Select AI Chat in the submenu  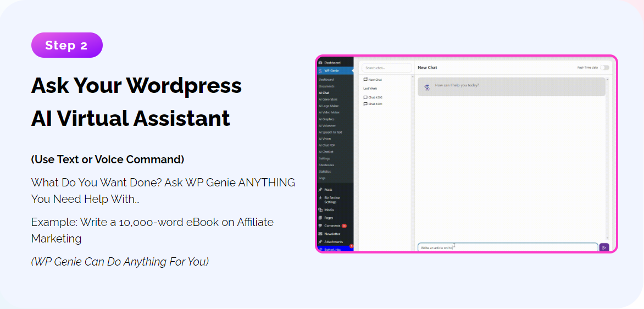pos(324,93)
